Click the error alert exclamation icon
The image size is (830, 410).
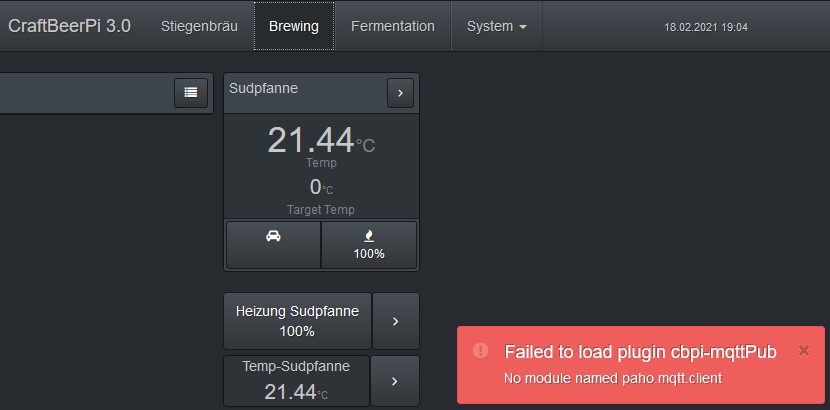481,350
